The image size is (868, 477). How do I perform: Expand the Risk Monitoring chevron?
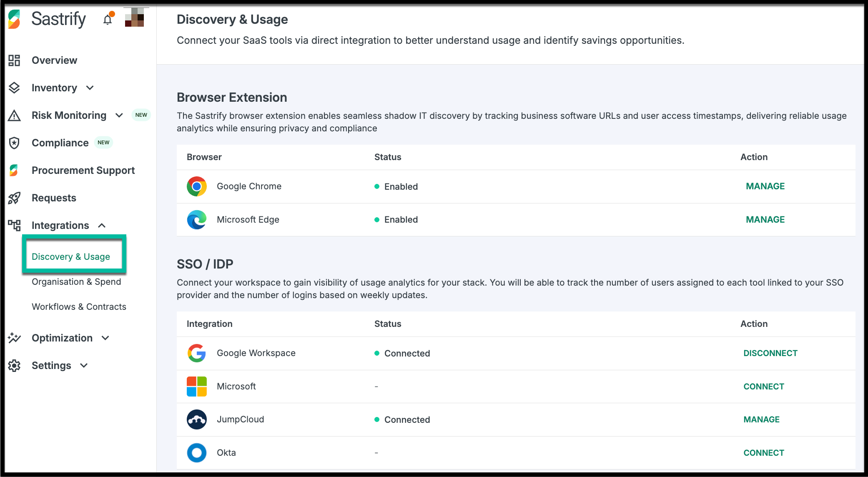click(x=119, y=115)
